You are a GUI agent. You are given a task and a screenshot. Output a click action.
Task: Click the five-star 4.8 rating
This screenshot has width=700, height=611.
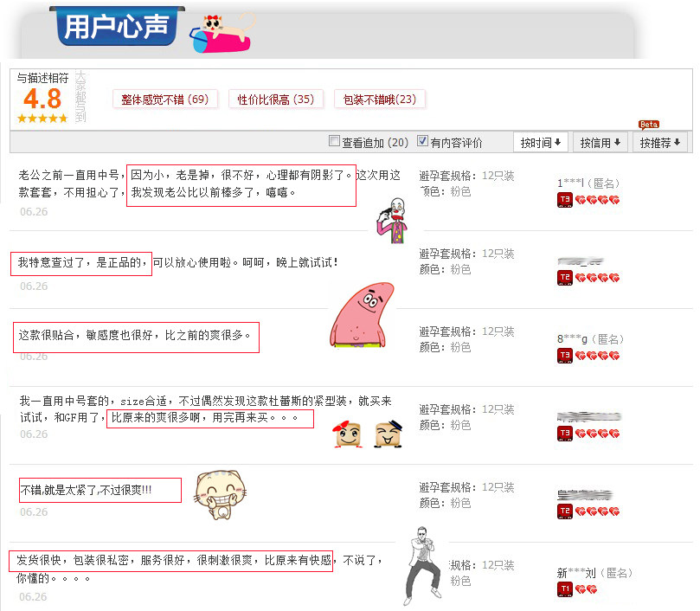[x=42, y=119]
